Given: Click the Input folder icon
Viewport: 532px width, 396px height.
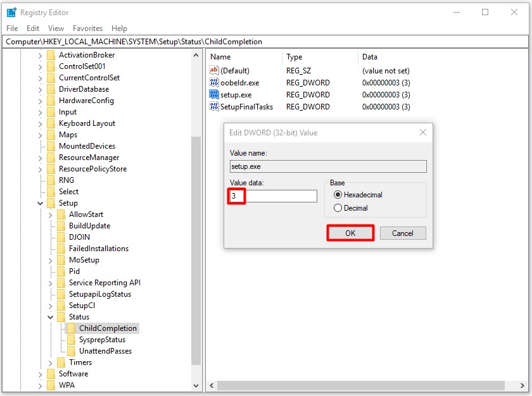Looking at the screenshot, I should click(x=51, y=112).
